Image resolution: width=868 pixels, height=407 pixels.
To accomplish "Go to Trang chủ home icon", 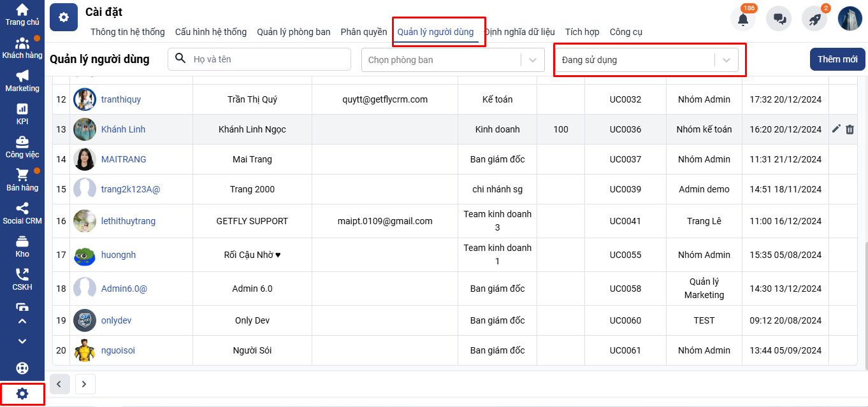I will coord(22,14).
